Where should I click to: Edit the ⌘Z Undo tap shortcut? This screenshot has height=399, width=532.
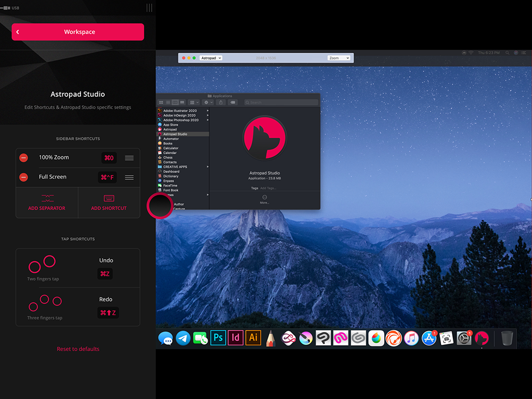click(105, 274)
